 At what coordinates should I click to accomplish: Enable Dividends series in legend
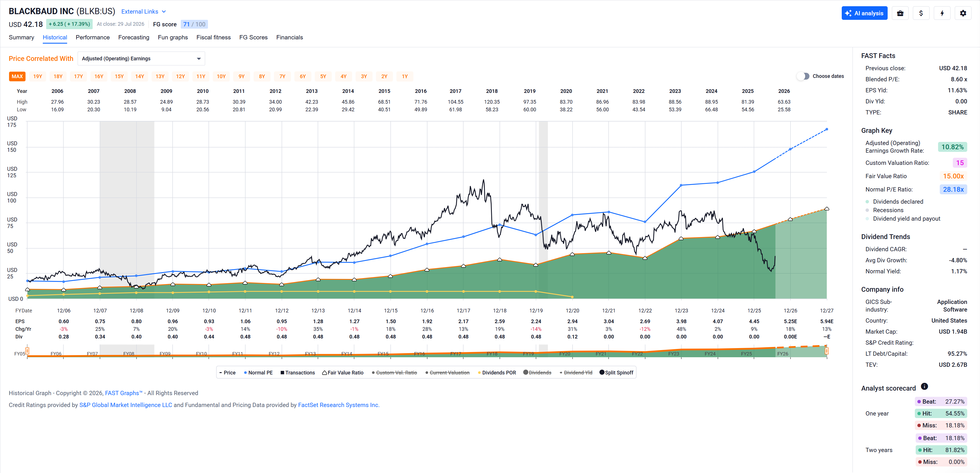tap(537, 373)
